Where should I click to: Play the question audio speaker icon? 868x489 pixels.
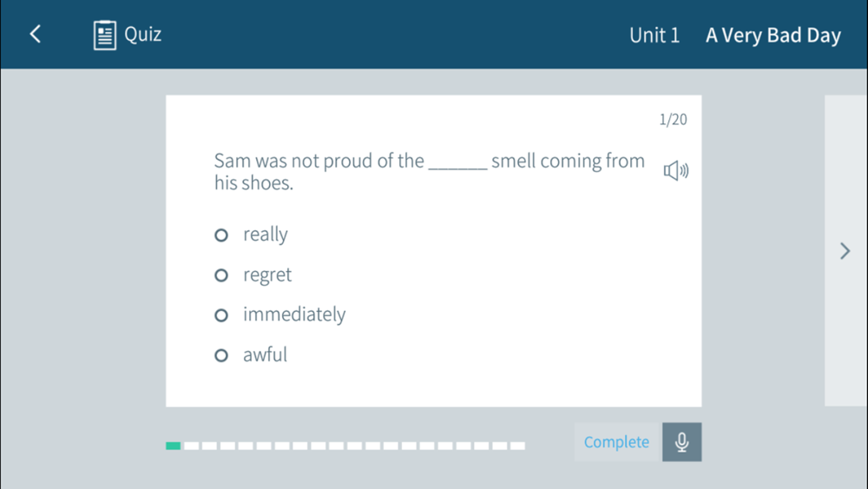pyautogui.click(x=676, y=170)
